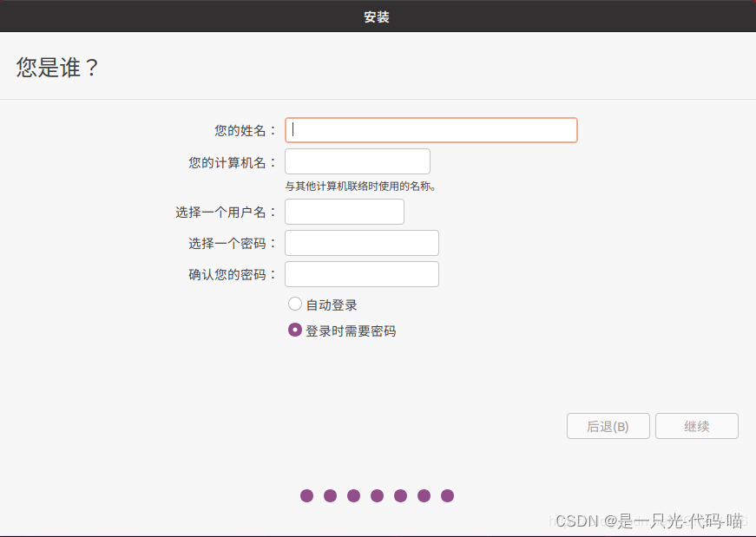Click the sixth installer progress dot
This screenshot has width=756, height=537.
tap(424, 496)
